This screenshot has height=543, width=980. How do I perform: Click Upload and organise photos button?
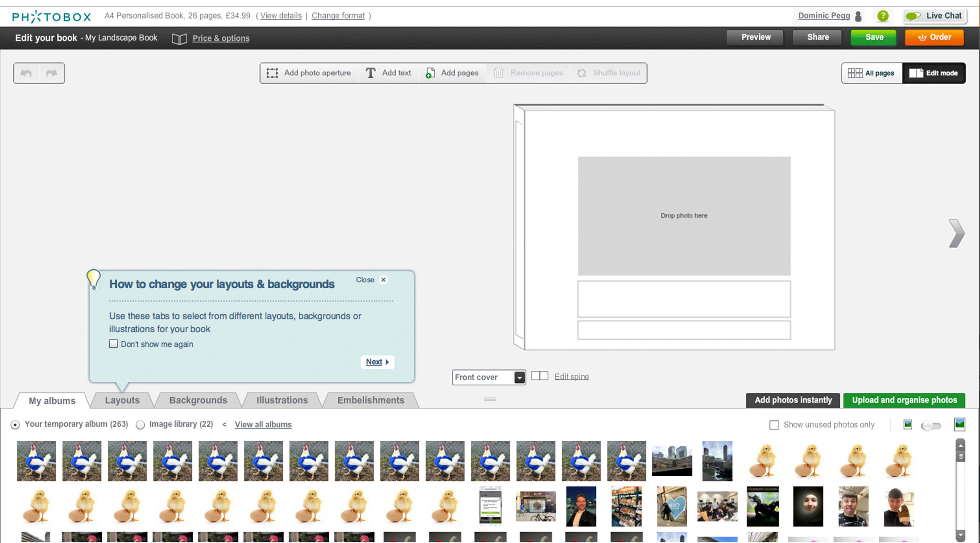coord(904,400)
